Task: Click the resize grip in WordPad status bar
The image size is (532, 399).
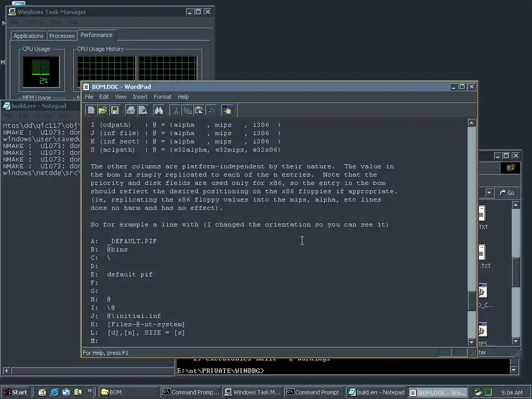Action: (x=473, y=353)
